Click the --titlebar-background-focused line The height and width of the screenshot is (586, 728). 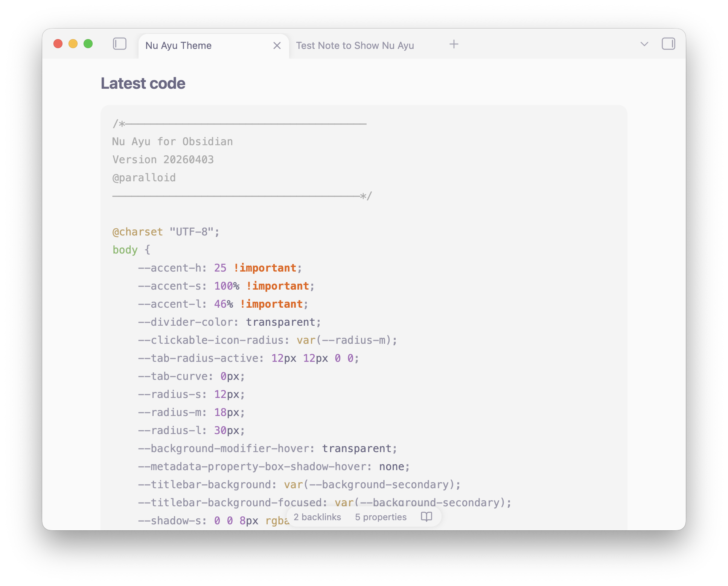coord(325,503)
